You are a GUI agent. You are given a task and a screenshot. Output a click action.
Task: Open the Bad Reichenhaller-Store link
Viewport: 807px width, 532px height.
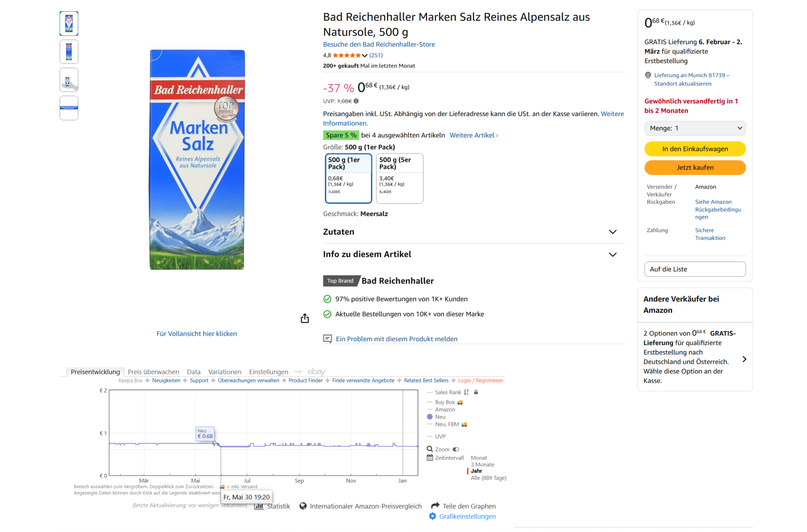tap(379, 44)
